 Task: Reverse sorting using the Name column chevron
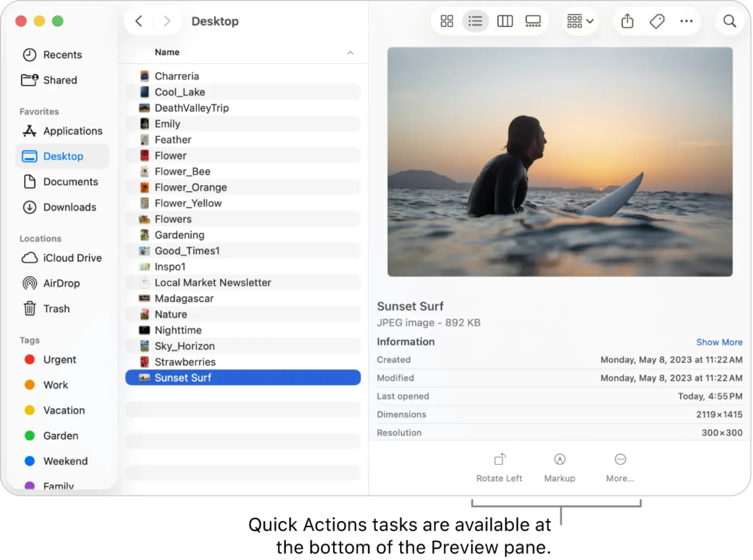350,53
